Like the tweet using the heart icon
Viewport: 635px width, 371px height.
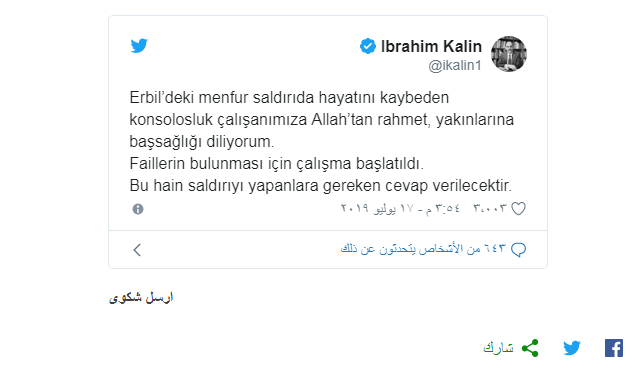518,209
